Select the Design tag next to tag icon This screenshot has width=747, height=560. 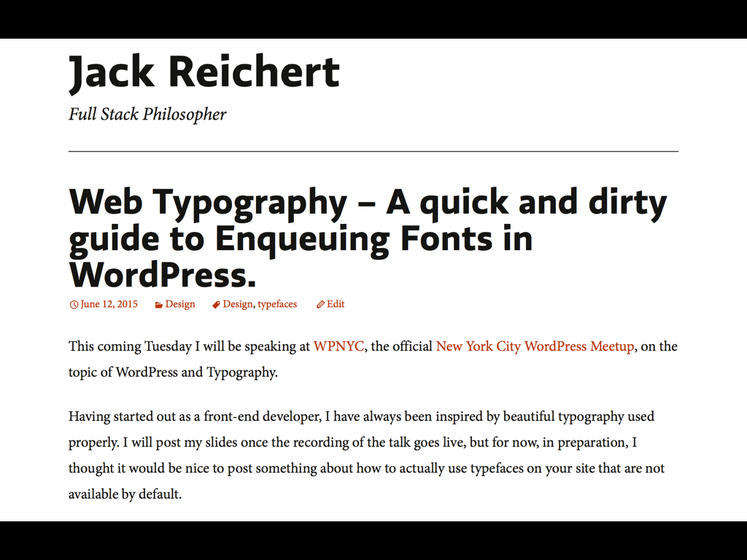[237, 304]
